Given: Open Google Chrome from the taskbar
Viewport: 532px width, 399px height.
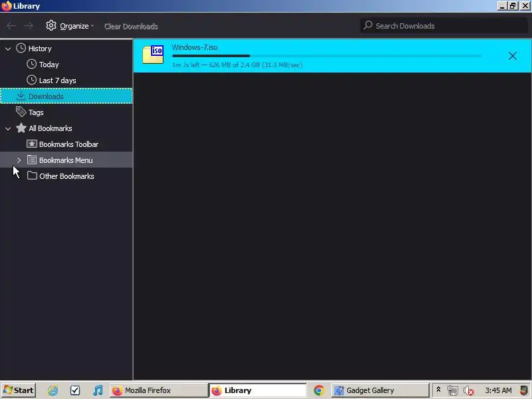Looking at the screenshot, I should (x=319, y=390).
